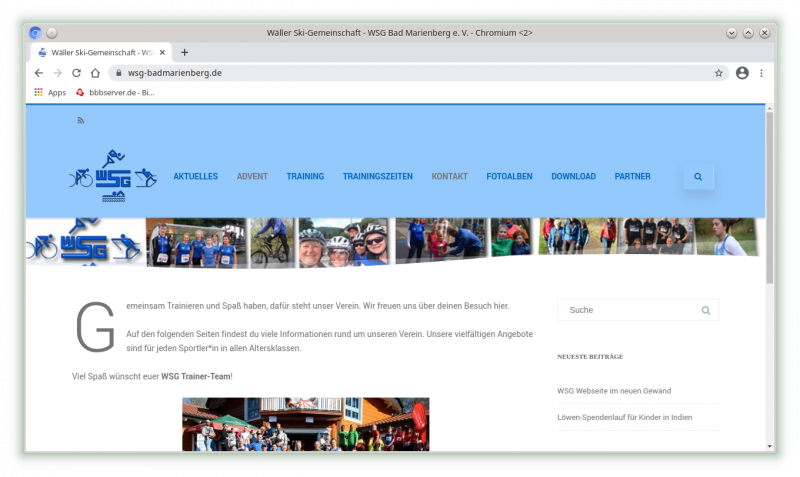The image size is (800, 477).
Task: Open the Chromium profile avatar icon
Action: pos(742,73)
